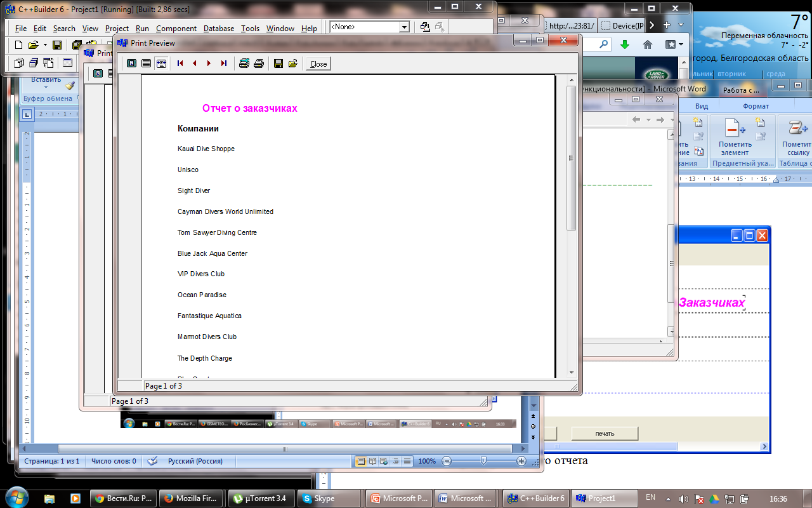The width and height of the screenshot is (812, 508).
Task: Click New file icon in C++Builder toolbar
Action: tap(18, 45)
